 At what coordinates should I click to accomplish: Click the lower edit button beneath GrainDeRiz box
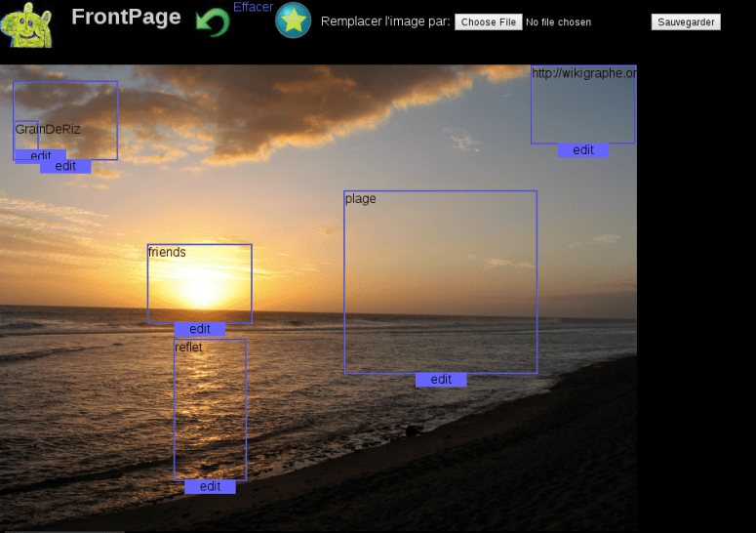click(65, 166)
